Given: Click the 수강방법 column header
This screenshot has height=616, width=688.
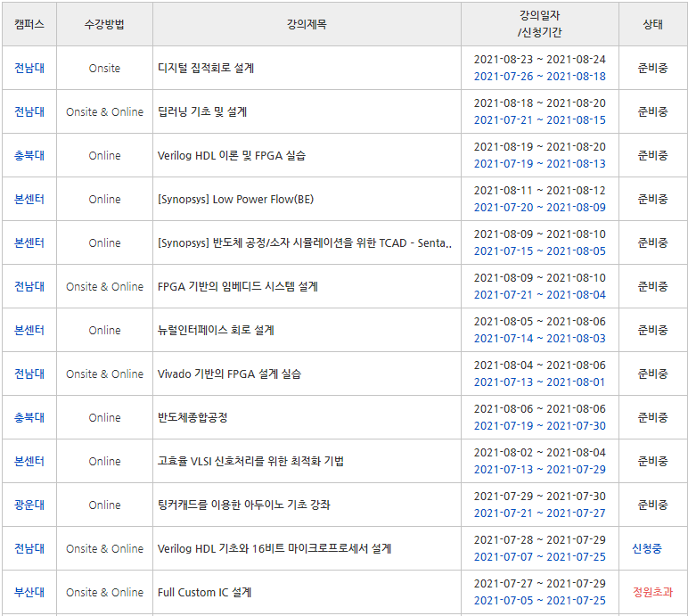Looking at the screenshot, I should 104,24.
